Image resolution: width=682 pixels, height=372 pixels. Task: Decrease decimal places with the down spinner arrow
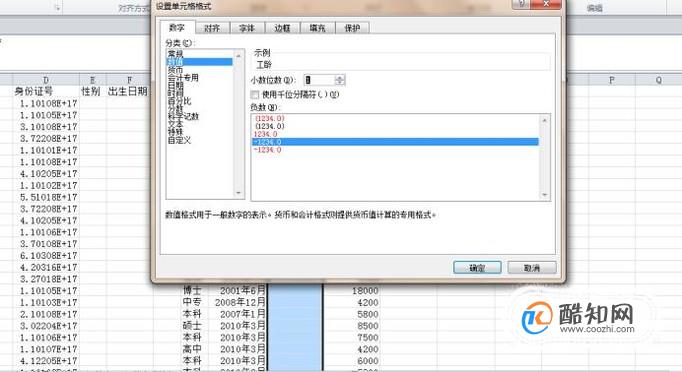click(340, 82)
